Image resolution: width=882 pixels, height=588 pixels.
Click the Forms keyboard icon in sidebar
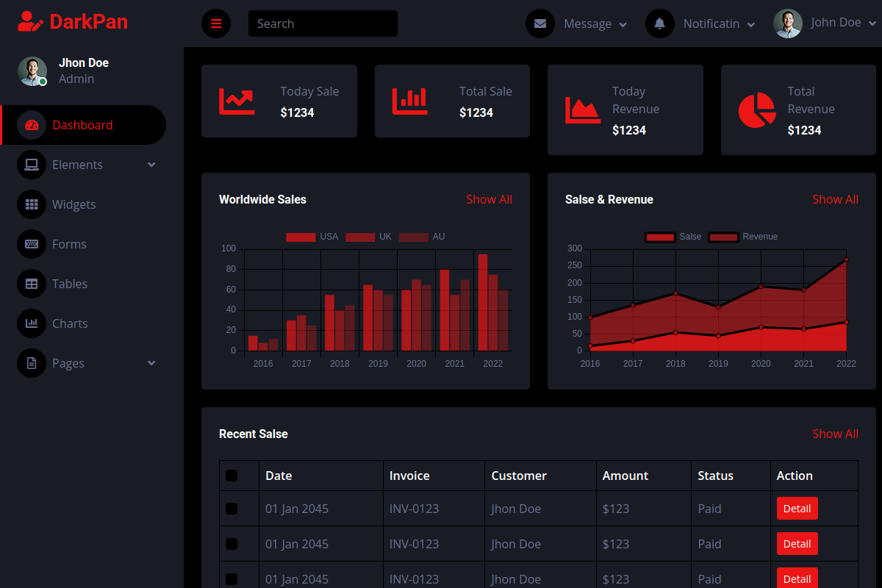point(32,244)
